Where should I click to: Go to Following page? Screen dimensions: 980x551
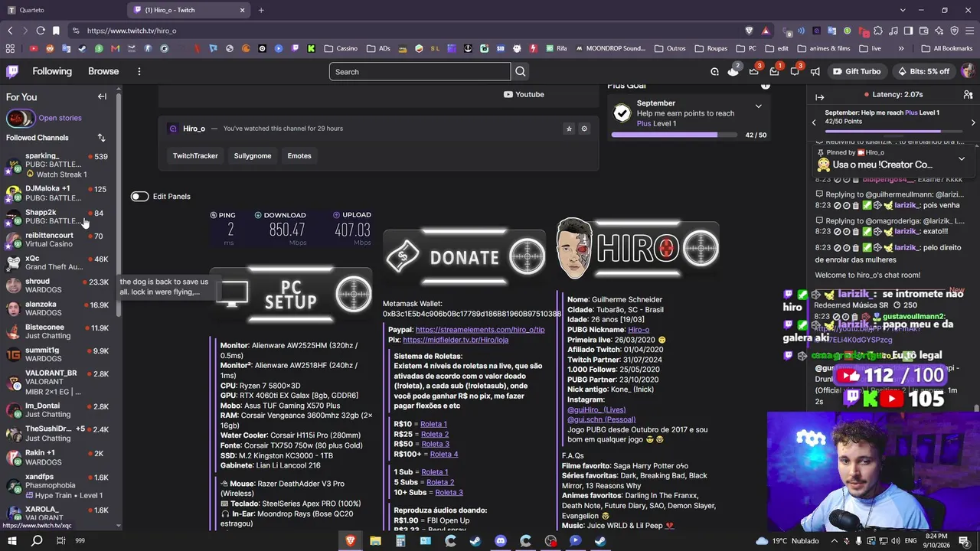tap(52, 71)
